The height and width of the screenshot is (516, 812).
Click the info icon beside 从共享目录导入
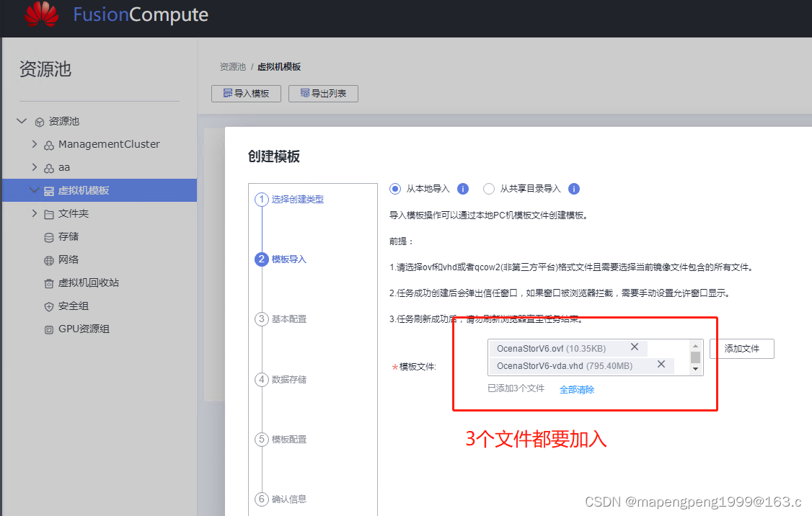574,189
